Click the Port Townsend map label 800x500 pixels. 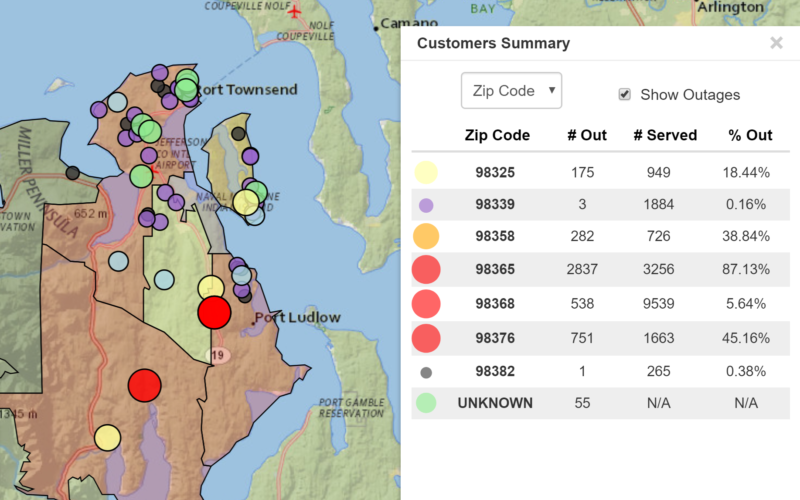click(x=247, y=90)
